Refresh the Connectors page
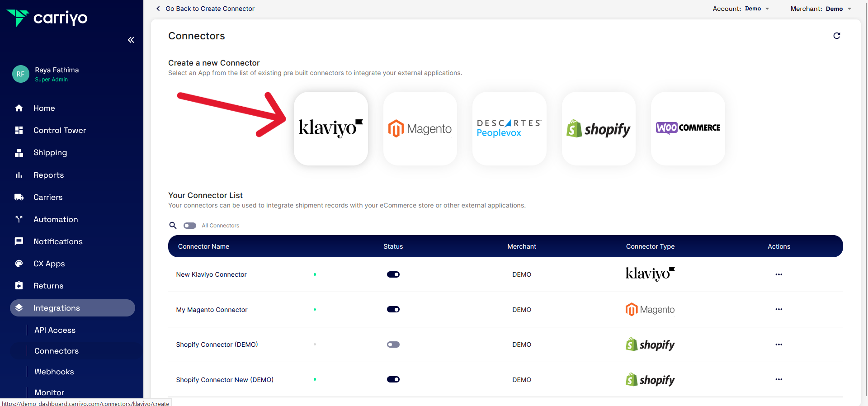 (837, 36)
